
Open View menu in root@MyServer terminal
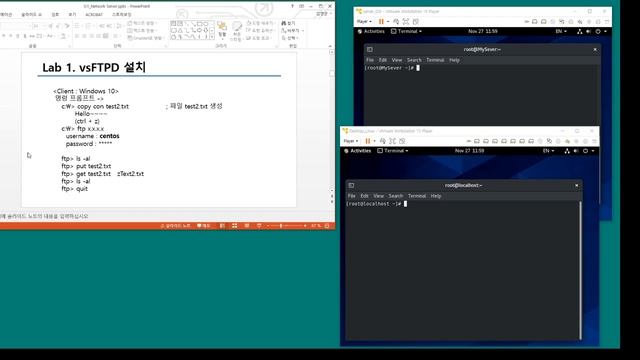(397, 60)
